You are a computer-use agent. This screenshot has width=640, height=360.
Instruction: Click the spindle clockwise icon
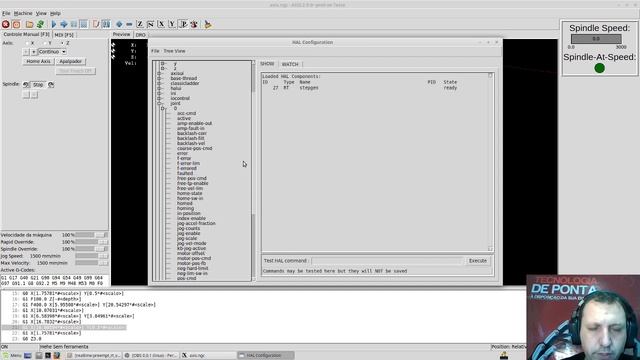click(x=51, y=84)
